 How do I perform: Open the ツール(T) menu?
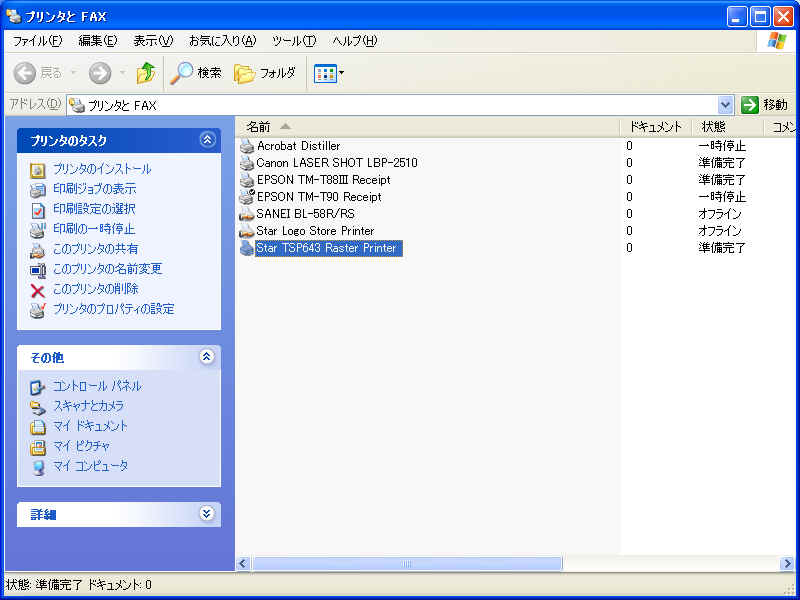pyautogui.click(x=294, y=41)
